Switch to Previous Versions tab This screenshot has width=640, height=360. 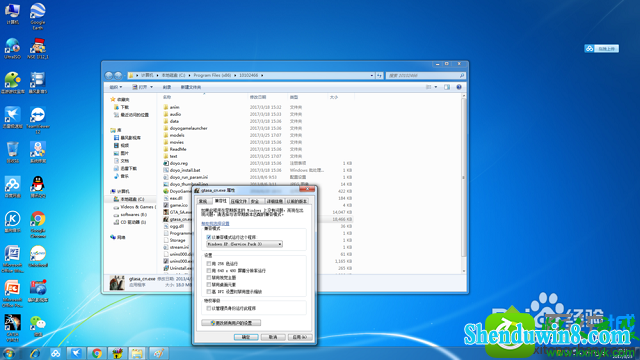(297, 201)
